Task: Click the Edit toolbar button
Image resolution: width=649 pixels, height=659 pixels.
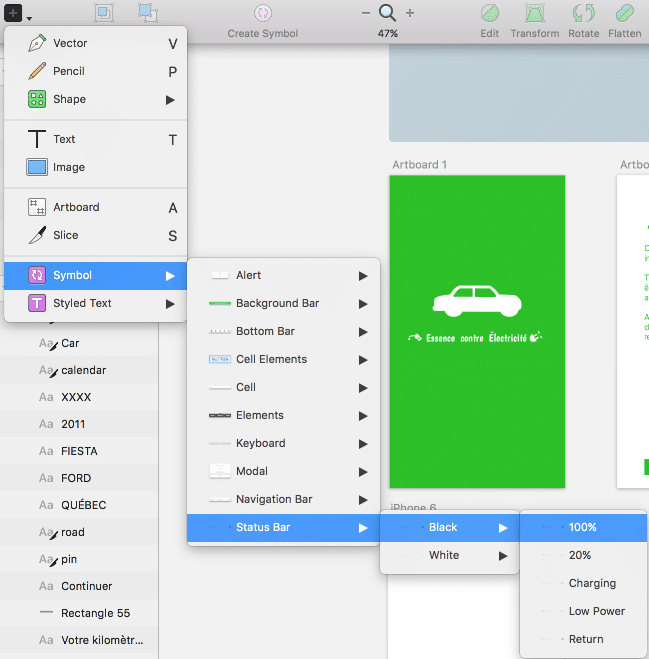Action: coord(490,14)
